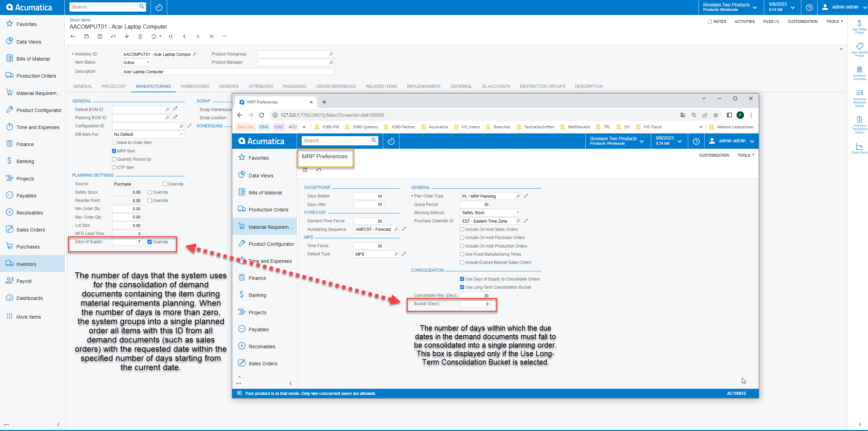This screenshot has height=431, width=868.
Task: Switch to the GL ACCOUNTS tab
Action: click(x=496, y=86)
